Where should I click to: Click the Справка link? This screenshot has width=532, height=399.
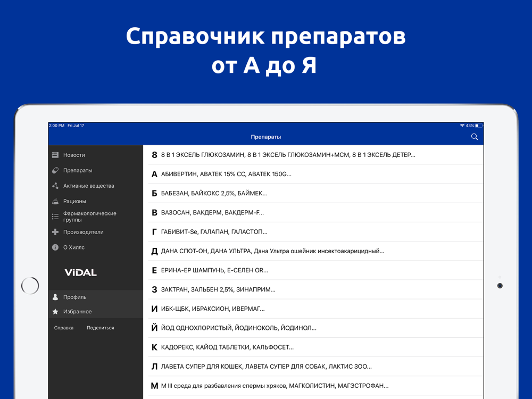[x=64, y=328]
